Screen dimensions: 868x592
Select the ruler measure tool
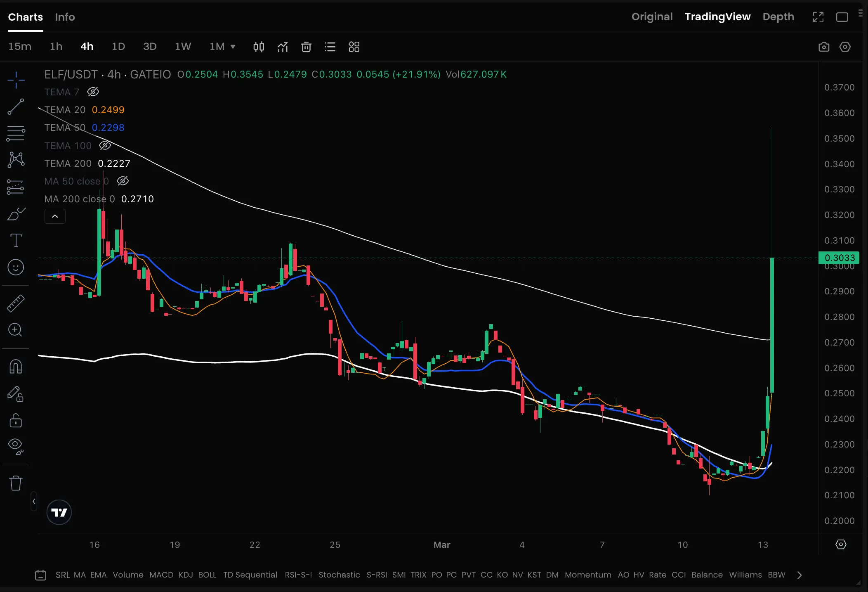coord(16,303)
